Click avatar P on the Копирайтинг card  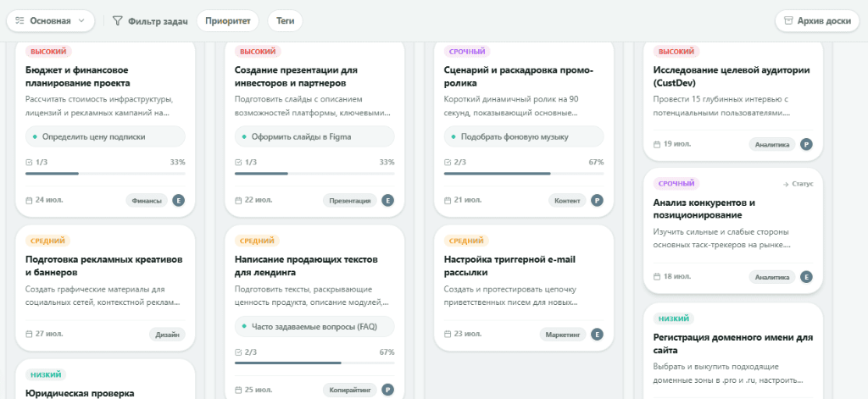click(387, 390)
